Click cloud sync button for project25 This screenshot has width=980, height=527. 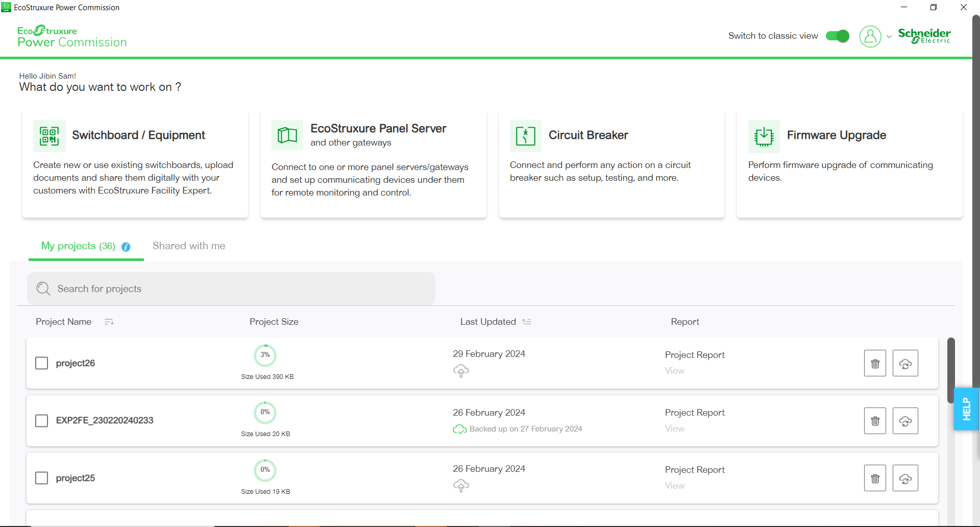coord(905,478)
